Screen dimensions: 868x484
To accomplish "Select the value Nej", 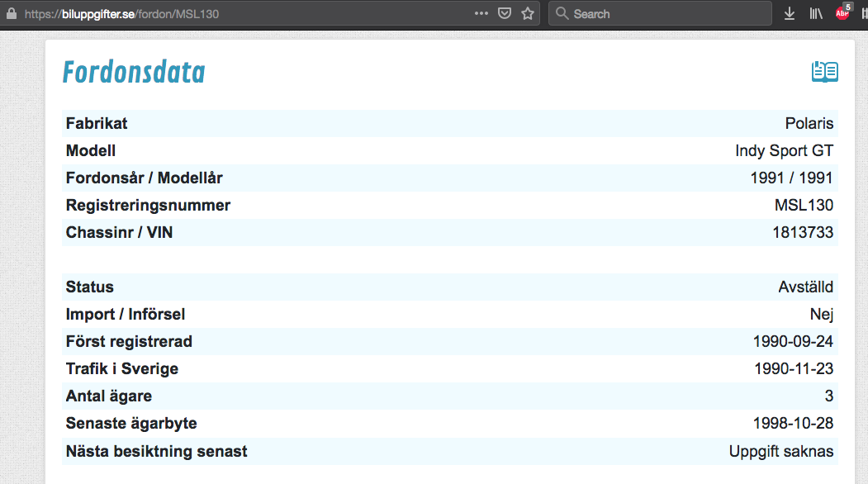I will [x=822, y=315].
